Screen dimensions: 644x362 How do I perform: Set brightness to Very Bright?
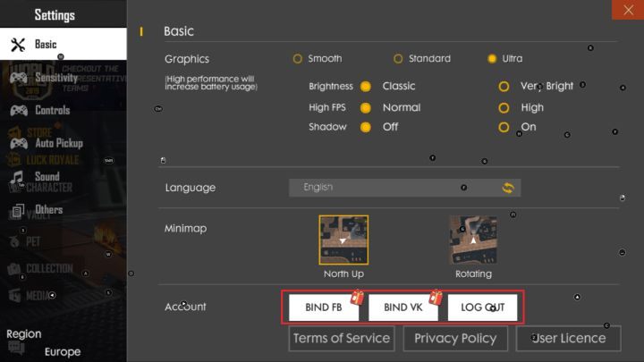tap(504, 87)
